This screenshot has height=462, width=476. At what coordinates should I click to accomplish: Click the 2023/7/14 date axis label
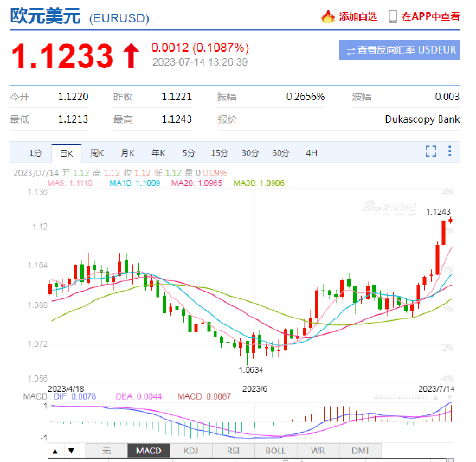point(436,388)
